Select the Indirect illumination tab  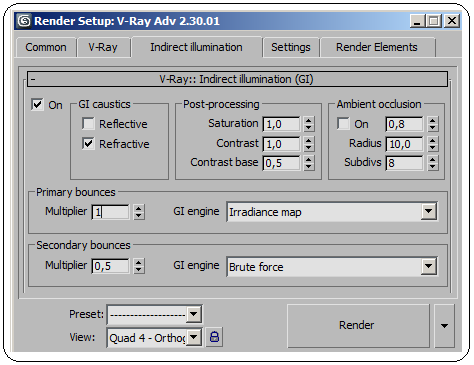click(196, 47)
